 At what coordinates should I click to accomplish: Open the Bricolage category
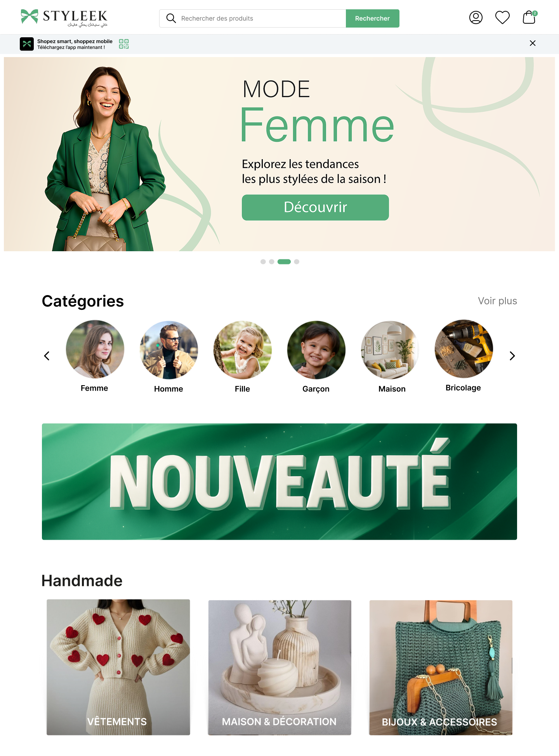pos(464,356)
